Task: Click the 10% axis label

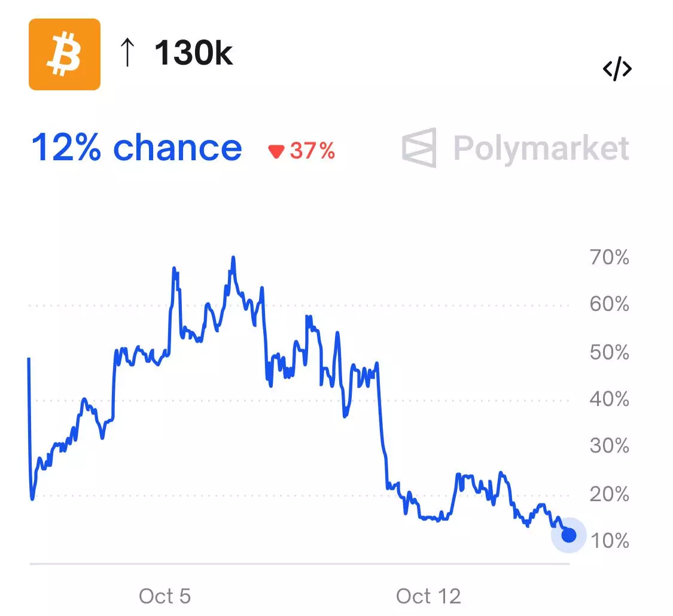Action: [609, 541]
